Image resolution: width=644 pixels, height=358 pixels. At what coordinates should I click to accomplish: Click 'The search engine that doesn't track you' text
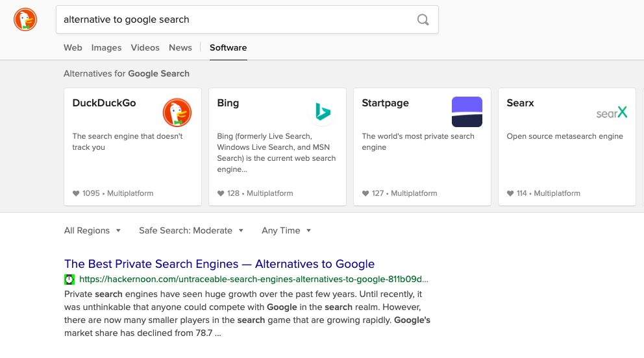coord(127,141)
